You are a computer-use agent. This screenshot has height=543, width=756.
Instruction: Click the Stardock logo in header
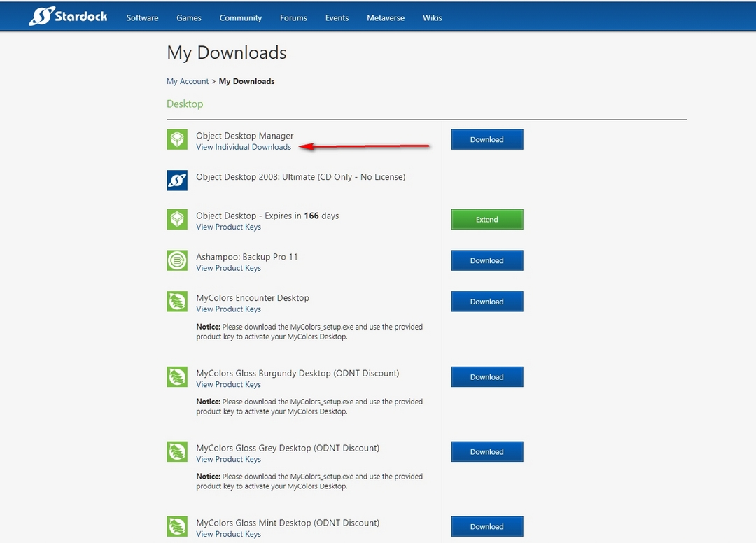pyautogui.click(x=68, y=16)
